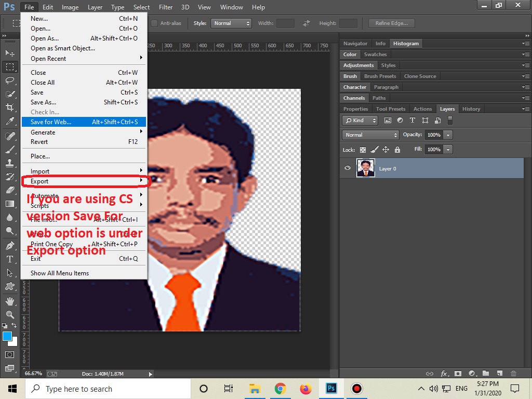532x399 pixels.
Task: Open the blending mode dropdown
Action: [x=370, y=135]
